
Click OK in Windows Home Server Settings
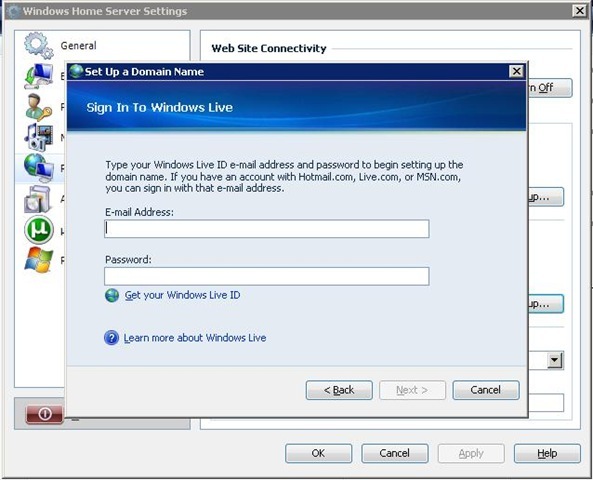318,453
